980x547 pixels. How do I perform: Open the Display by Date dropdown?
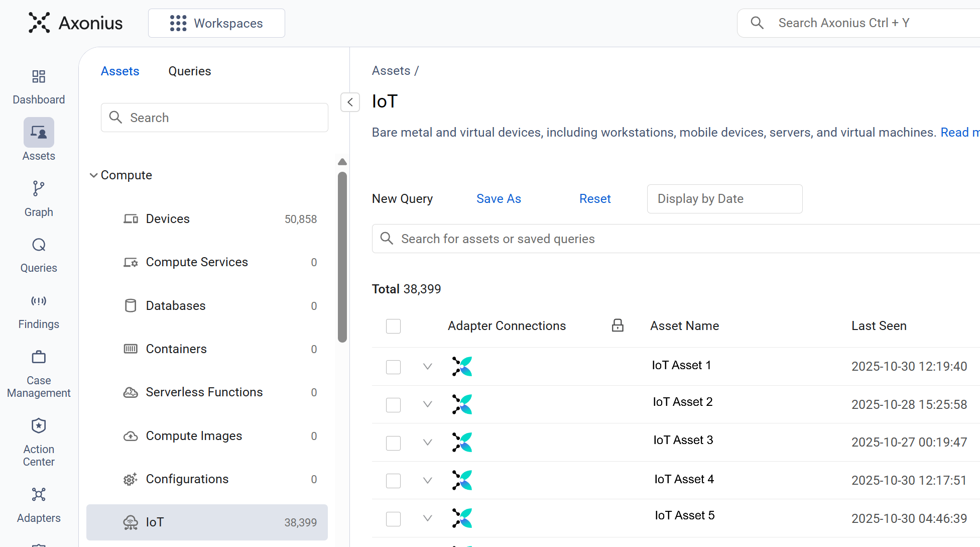coord(724,199)
